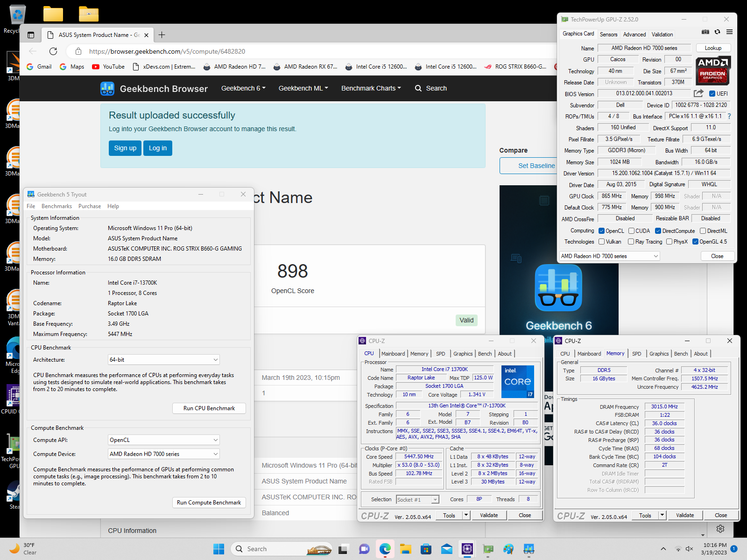747x560 pixels.
Task: Open Tools dropdown arrow in CPU window
Action: pos(466,515)
